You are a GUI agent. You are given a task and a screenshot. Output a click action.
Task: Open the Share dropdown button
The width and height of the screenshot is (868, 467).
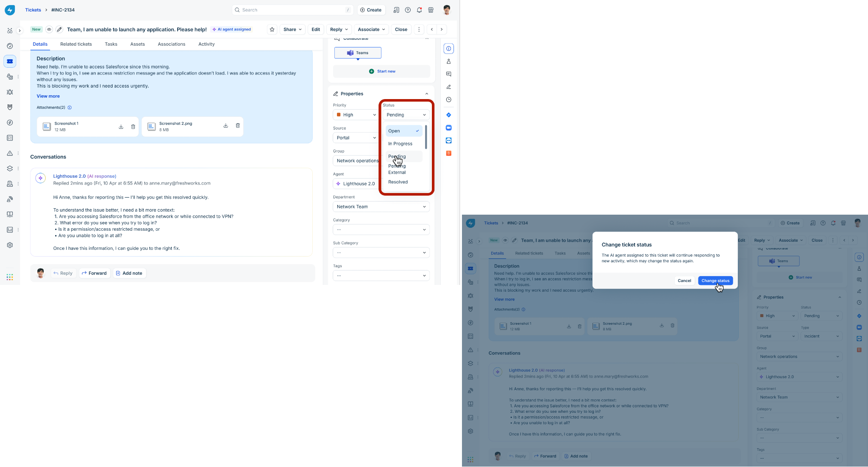pyautogui.click(x=292, y=30)
